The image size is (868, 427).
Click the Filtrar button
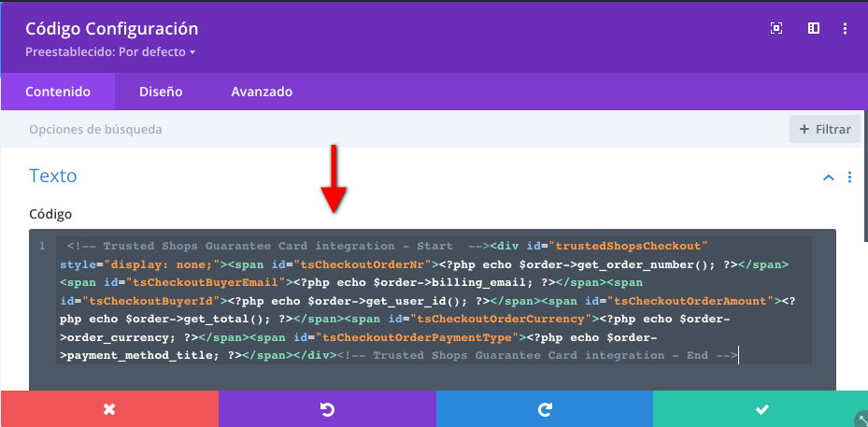click(825, 129)
